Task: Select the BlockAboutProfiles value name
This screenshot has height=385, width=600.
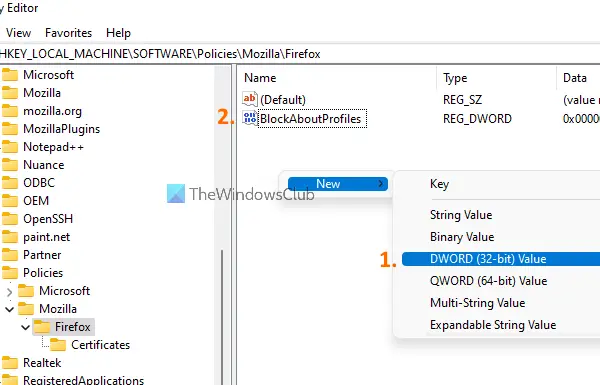Action: [312, 119]
